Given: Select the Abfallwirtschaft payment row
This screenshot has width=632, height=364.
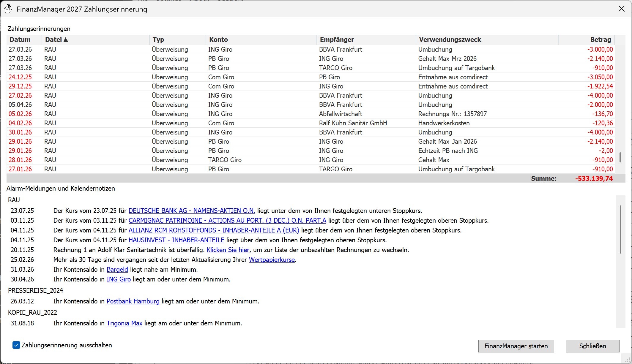Looking at the screenshot, I should (x=311, y=114).
